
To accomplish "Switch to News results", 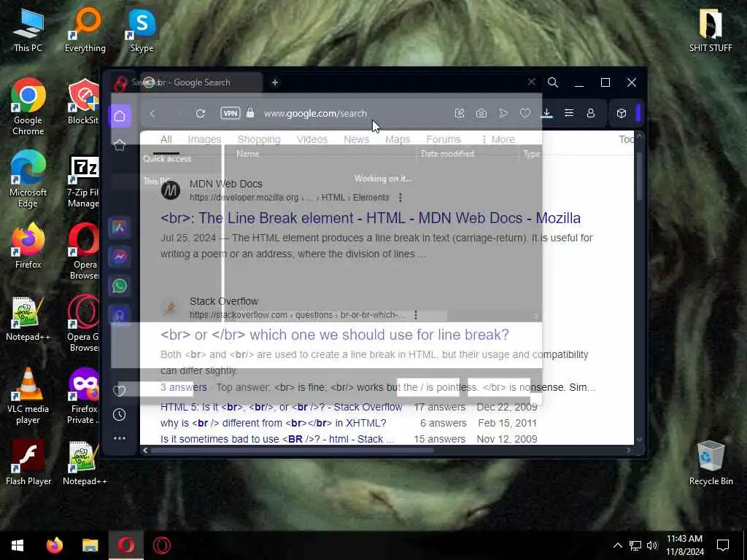I will point(356,139).
